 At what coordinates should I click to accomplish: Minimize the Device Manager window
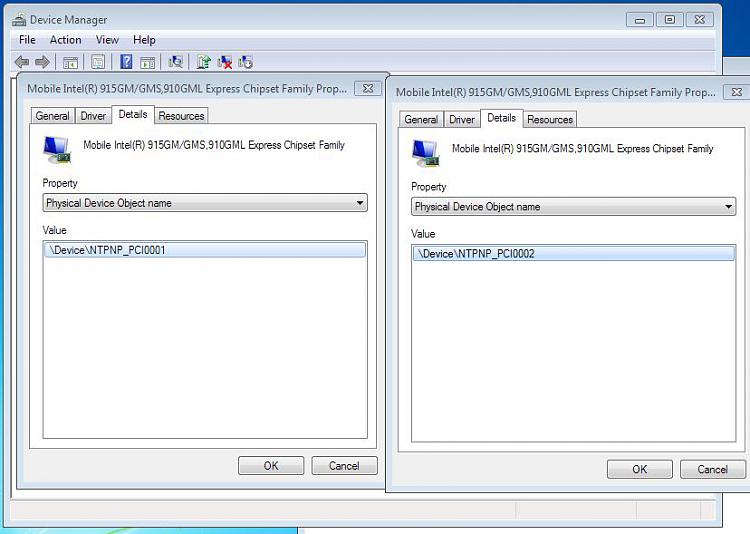click(x=640, y=20)
